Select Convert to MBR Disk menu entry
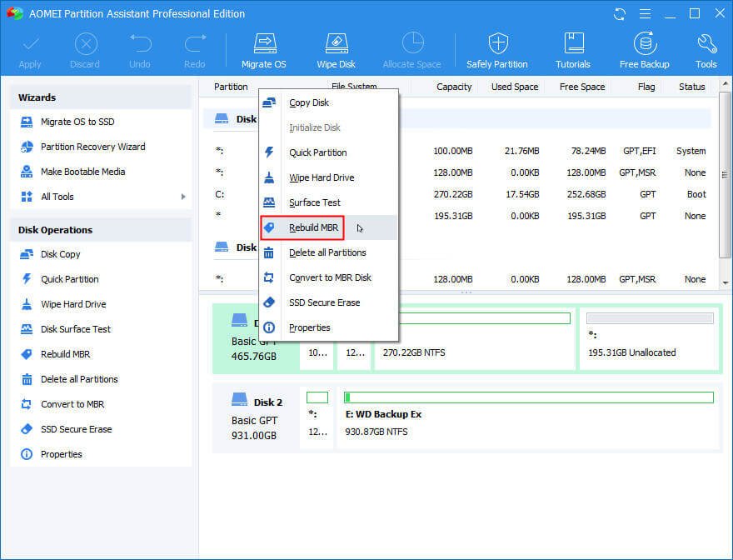733x560 pixels. (330, 277)
